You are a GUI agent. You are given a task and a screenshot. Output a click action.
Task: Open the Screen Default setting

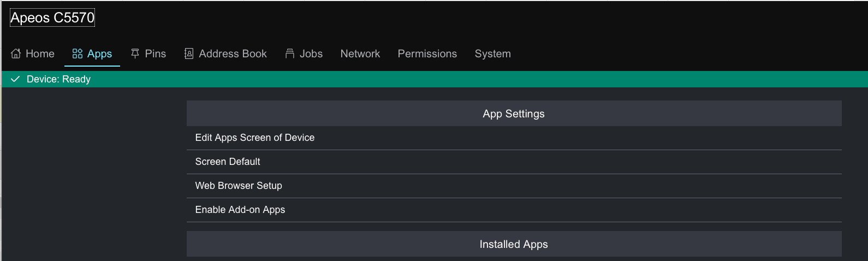pos(228,162)
